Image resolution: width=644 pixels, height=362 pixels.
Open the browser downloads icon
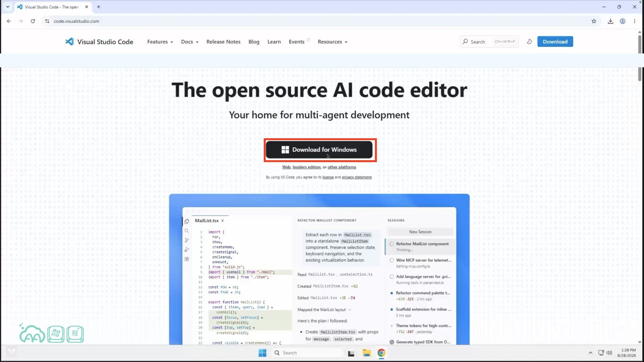[610, 21]
